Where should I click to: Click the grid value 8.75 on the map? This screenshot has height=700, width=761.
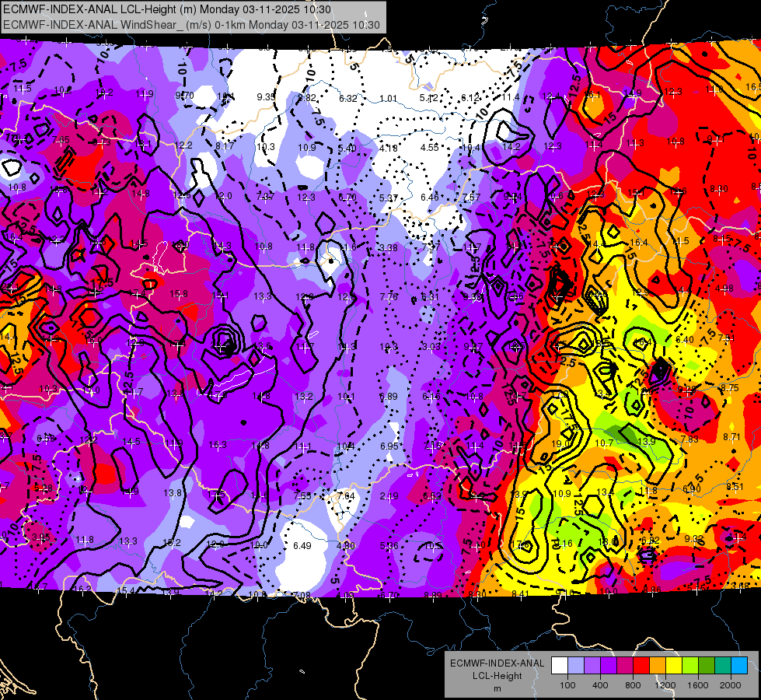point(729,388)
